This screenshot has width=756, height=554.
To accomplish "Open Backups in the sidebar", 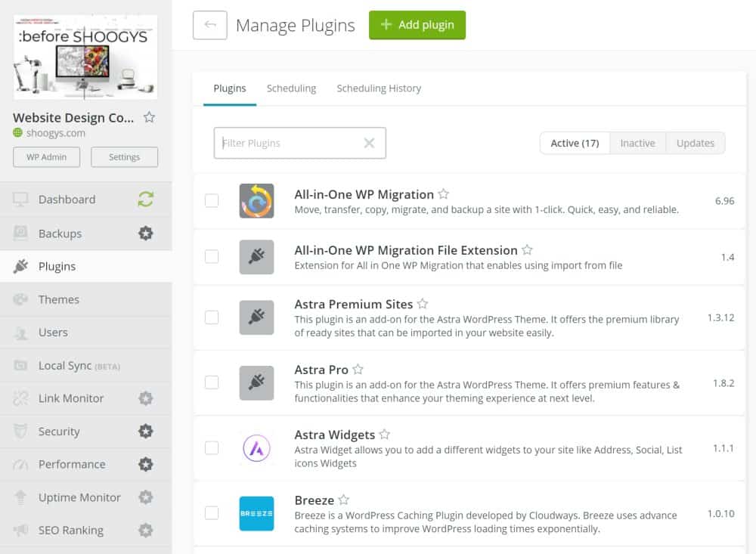I will (x=86, y=234).
